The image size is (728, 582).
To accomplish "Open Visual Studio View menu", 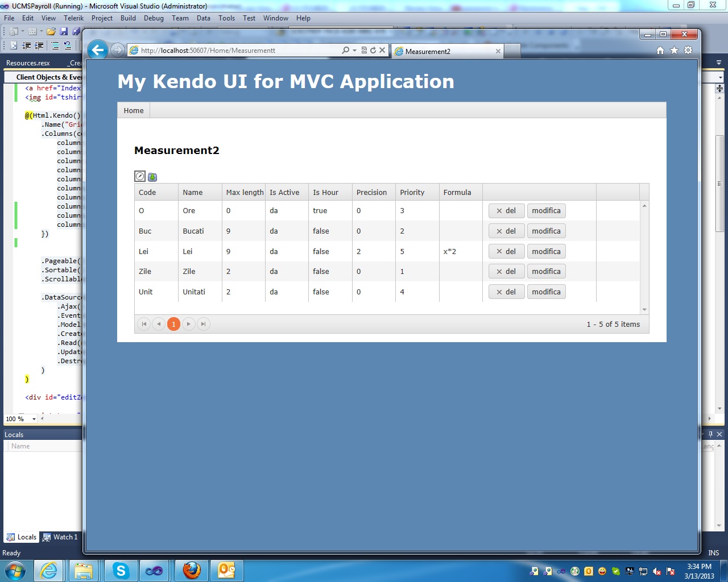I will pos(49,18).
